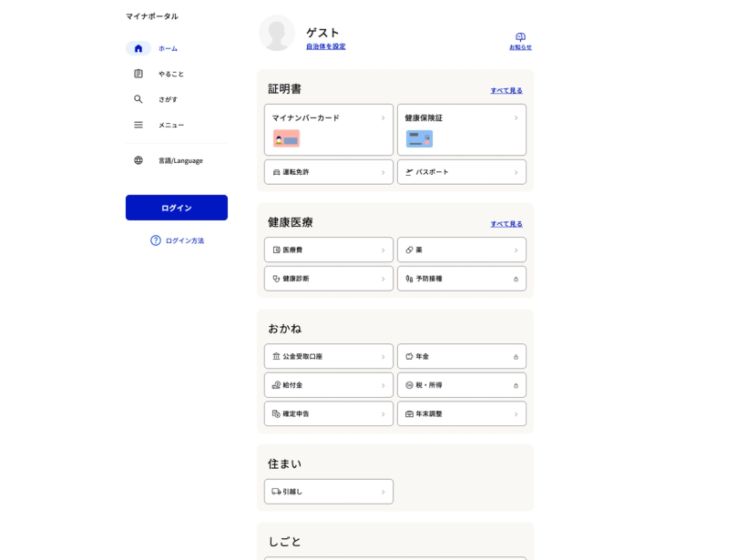Click the パスポート airplane icon
747x560 pixels.
pyautogui.click(x=409, y=172)
